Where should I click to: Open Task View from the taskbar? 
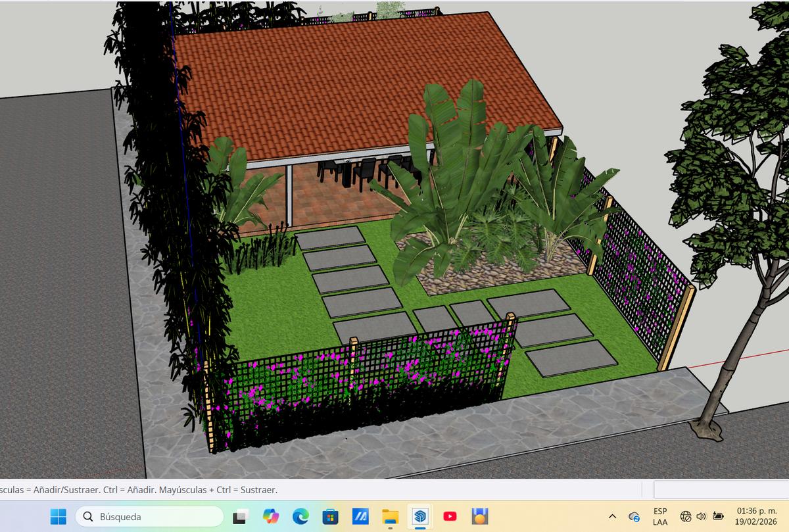tap(241, 517)
